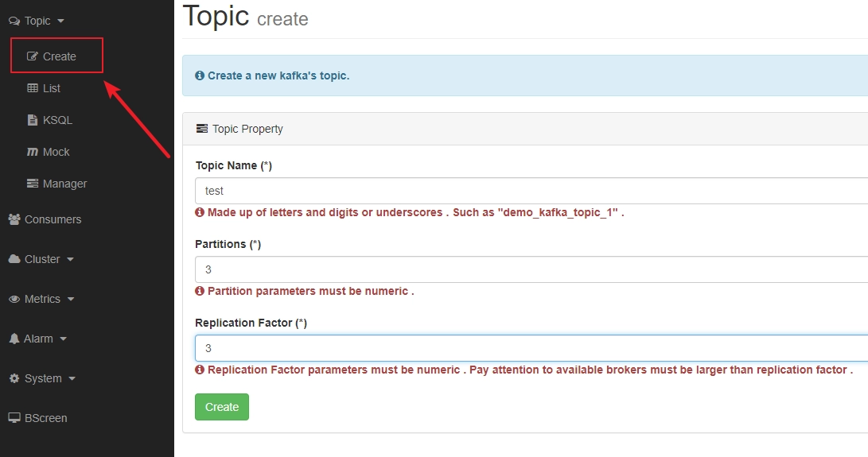
Task: Click the KSQL document icon
Action: click(33, 120)
